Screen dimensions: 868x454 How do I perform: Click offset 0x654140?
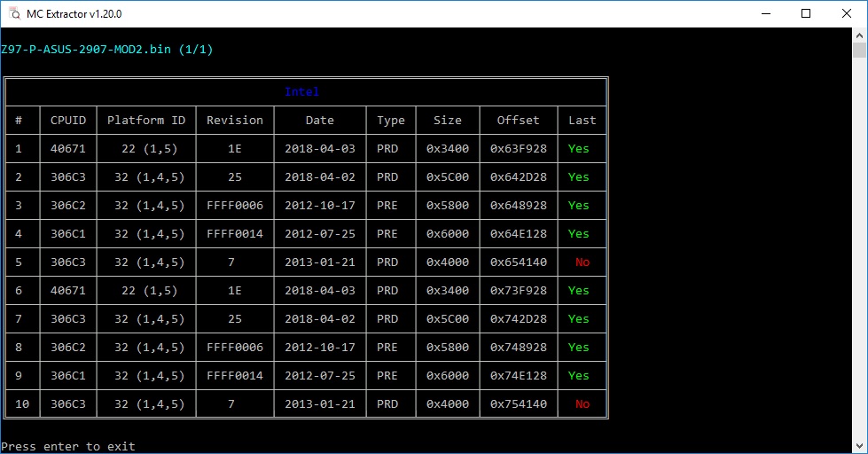[x=518, y=262]
